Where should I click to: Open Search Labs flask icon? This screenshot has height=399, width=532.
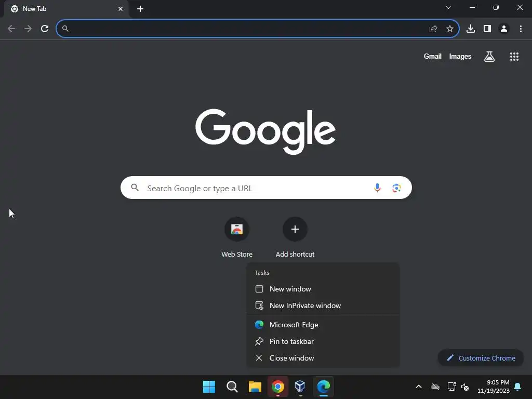[489, 57]
